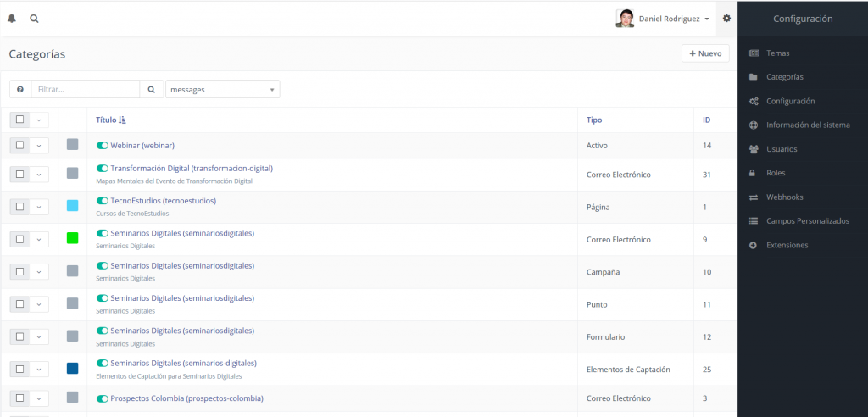Viewport: 868px width, 417px height.
Task: Open the Prospectos Colombia category link
Action: pos(186,398)
